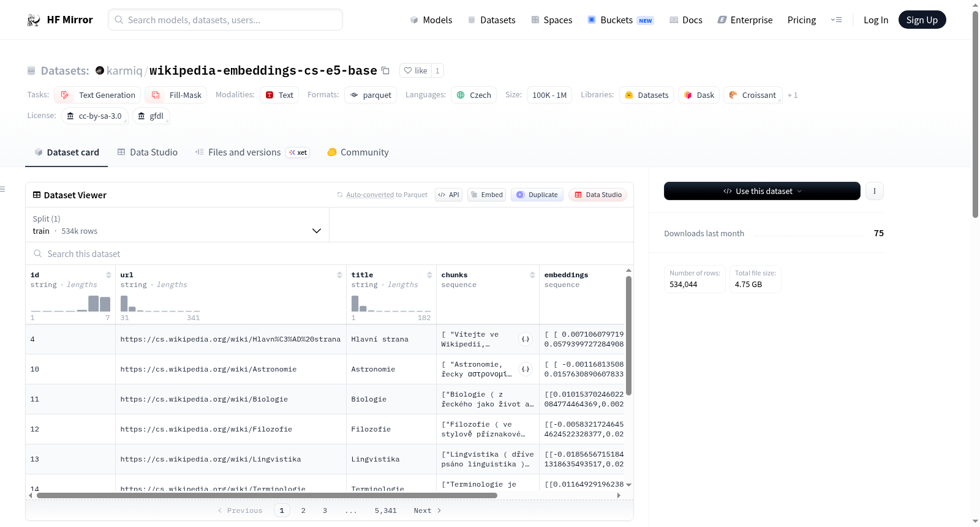The width and height of the screenshot is (980, 527).
Task: Open Models in the top navigation
Action: click(x=431, y=20)
